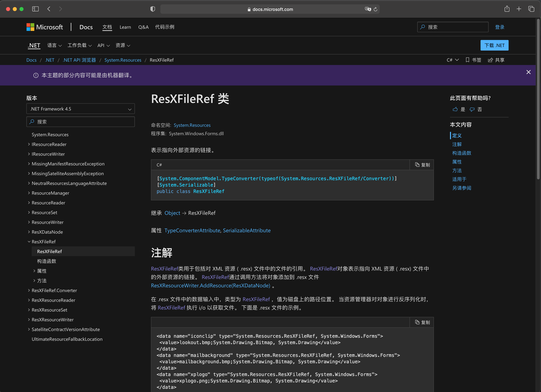Dismiss the machine translation banner

tap(528, 72)
